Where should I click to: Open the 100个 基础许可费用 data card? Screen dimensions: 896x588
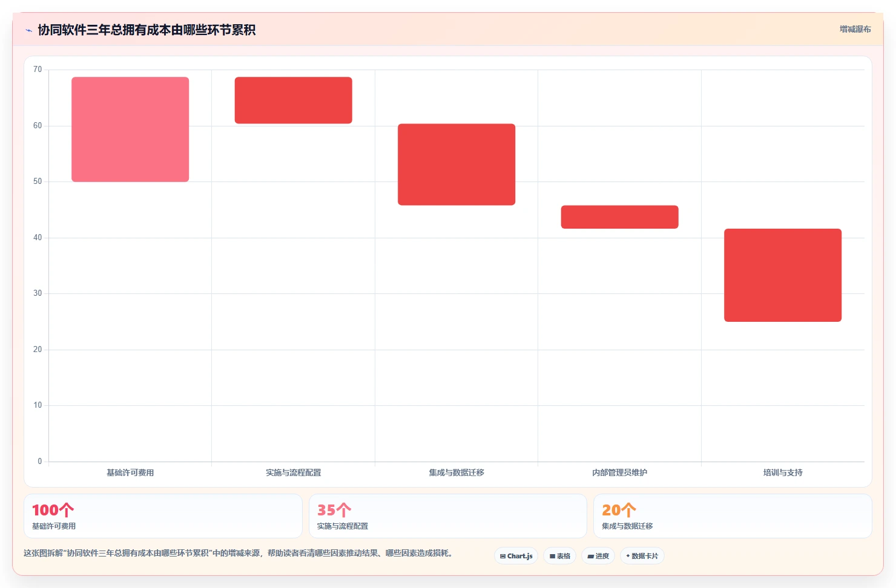tap(163, 516)
